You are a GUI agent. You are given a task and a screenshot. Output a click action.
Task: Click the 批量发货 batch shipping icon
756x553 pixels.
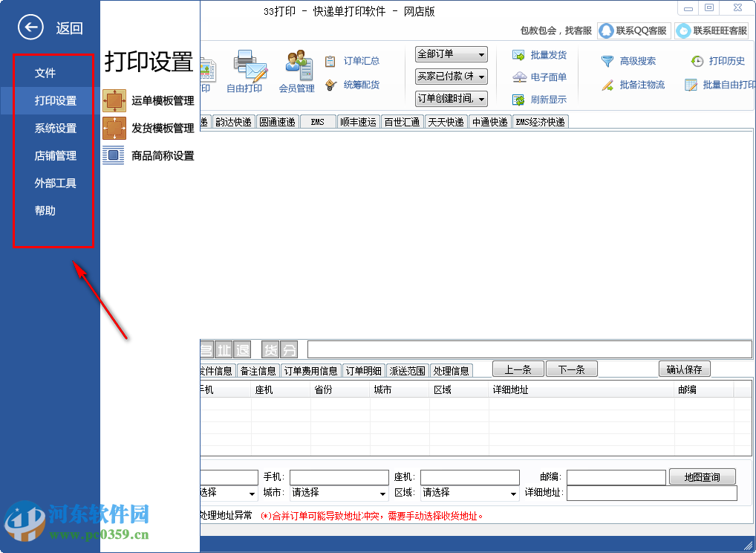(539, 54)
